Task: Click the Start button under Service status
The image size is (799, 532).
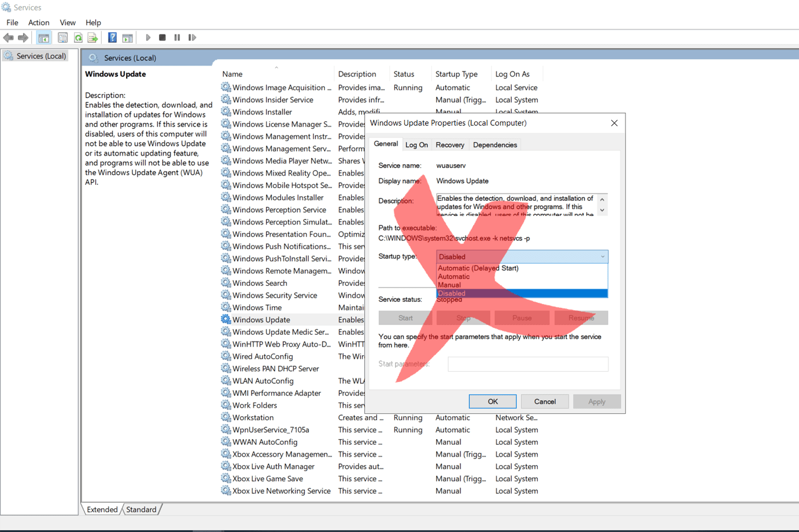Action: click(405, 318)
